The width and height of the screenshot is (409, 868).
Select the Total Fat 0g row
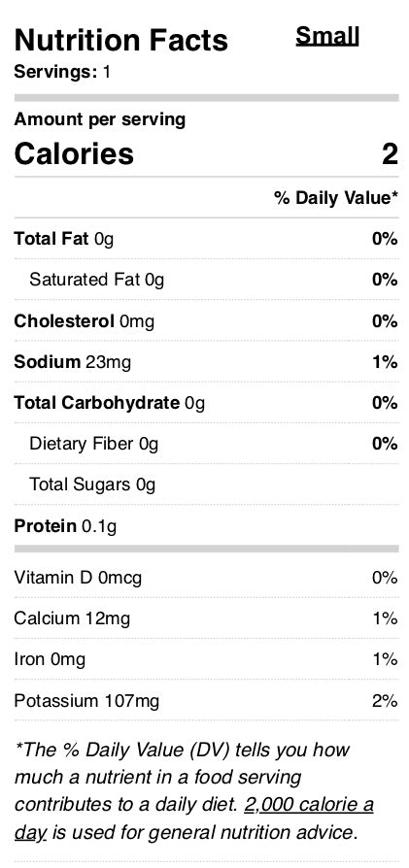pyautogui.click(x=206, y=239)
